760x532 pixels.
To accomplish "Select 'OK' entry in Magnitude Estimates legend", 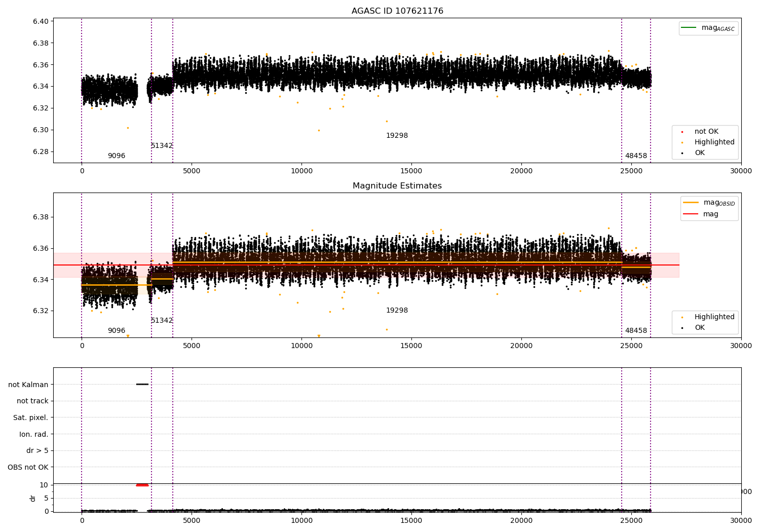I will pyautogui.click(x=700, y=328).
